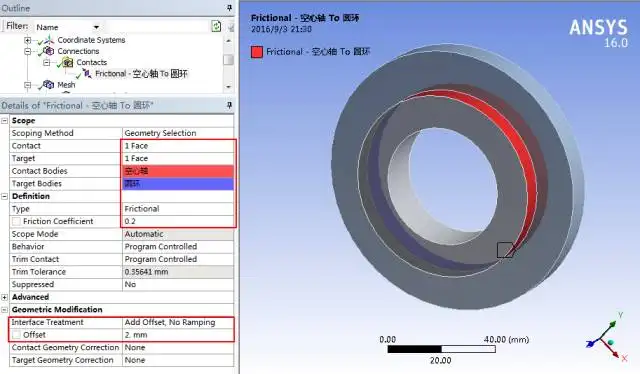Screen dimensions: 640x374
Task: Select the Coordinate Systems tree item
Action: pos(91,40)
